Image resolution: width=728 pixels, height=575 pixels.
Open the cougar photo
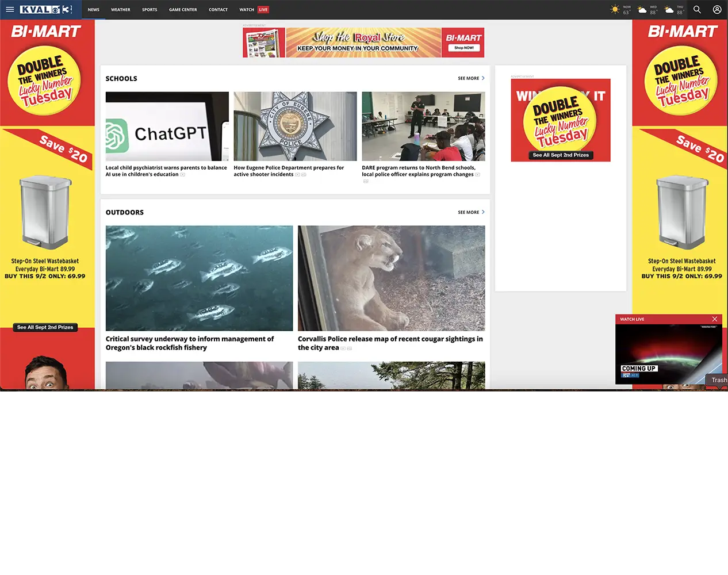pos(392,278)
